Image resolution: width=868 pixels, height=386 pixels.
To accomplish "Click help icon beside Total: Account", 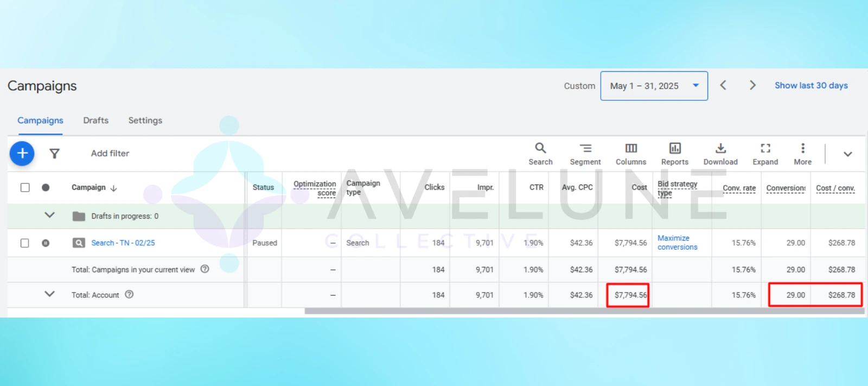I will (129, 294).
